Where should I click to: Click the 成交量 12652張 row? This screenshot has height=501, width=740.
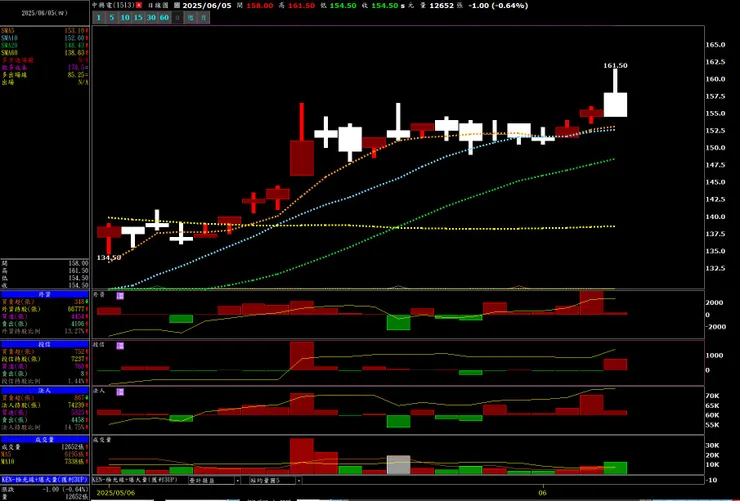tap(44, 447)
